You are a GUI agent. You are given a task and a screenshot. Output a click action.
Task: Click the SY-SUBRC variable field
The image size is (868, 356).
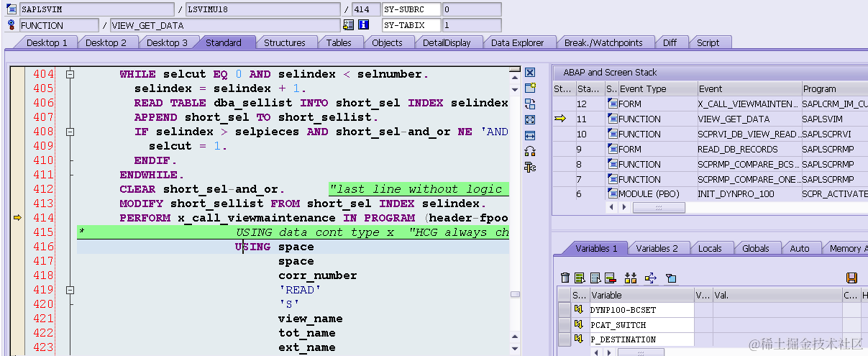pos(410,9)
